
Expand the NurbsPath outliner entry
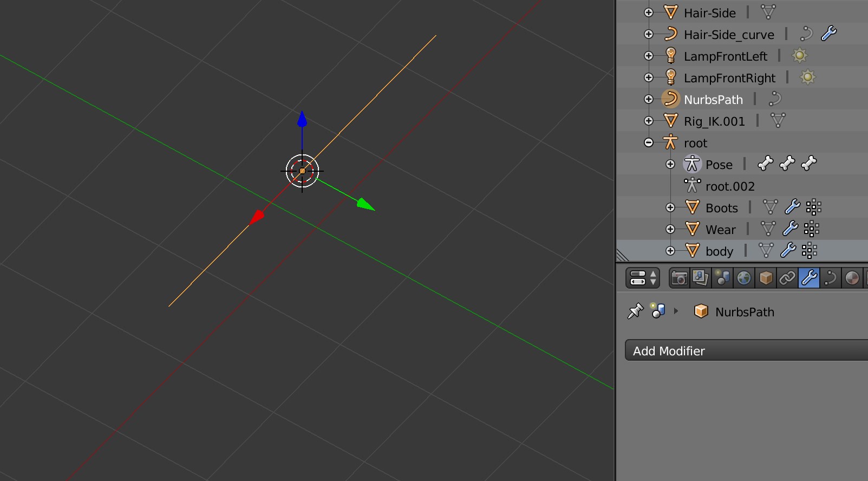click(x=649, y=99)
